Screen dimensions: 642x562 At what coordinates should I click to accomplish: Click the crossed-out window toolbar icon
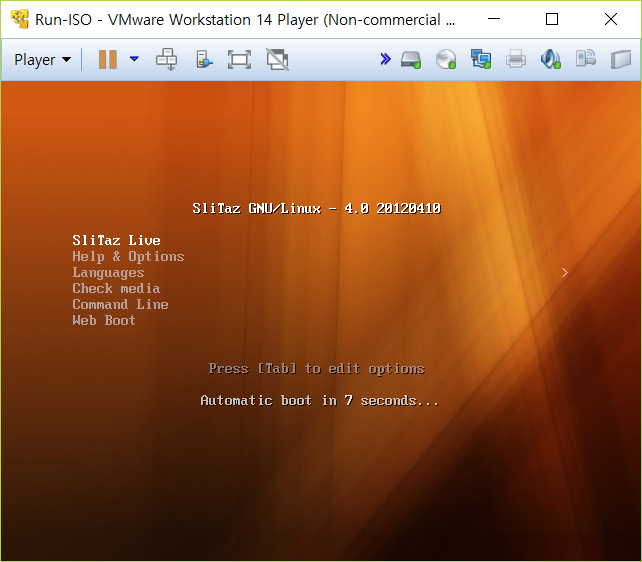click(278, 60)
